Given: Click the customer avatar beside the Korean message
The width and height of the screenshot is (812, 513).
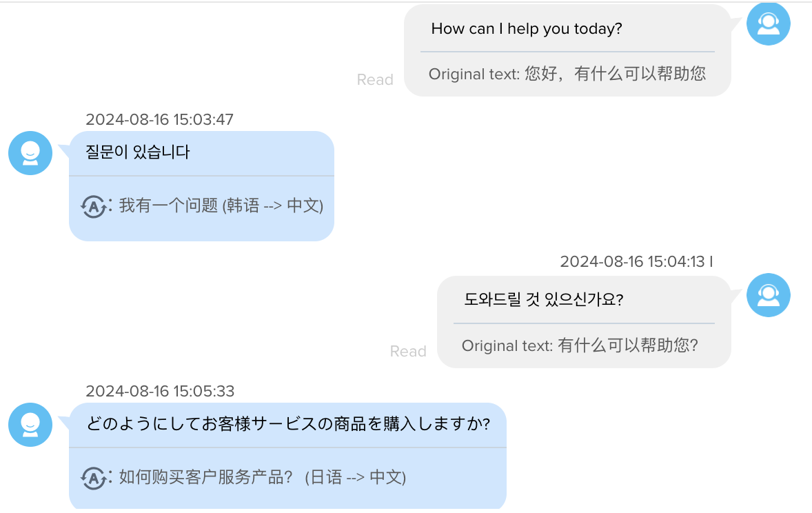Looking at the screenshot, I should 30,153.
